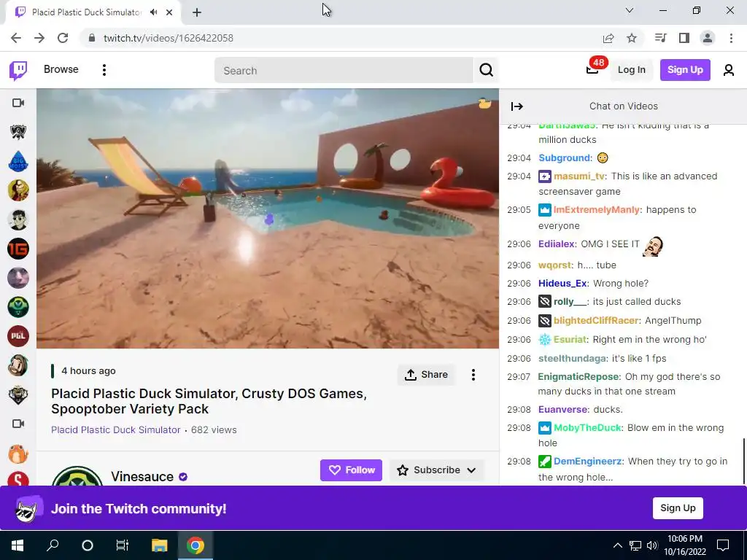Click in the Twitch search field
The image size is (747, 560).
pyautogui.click(x=344, y=70)
